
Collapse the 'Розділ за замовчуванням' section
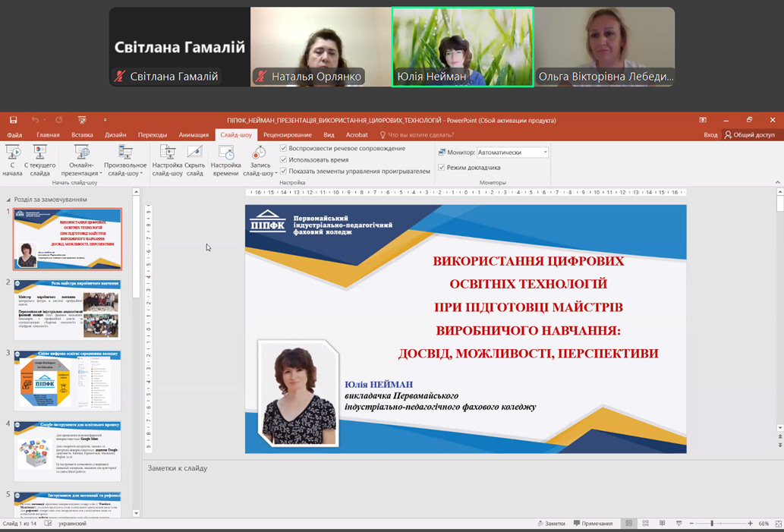tap(8, 200)
